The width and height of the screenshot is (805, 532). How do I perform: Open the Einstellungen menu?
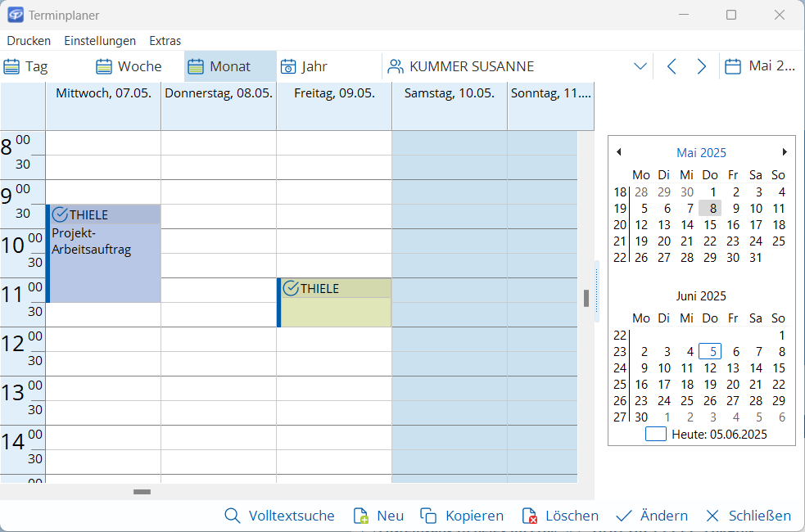pyautogui.click(x=100, y=41)
